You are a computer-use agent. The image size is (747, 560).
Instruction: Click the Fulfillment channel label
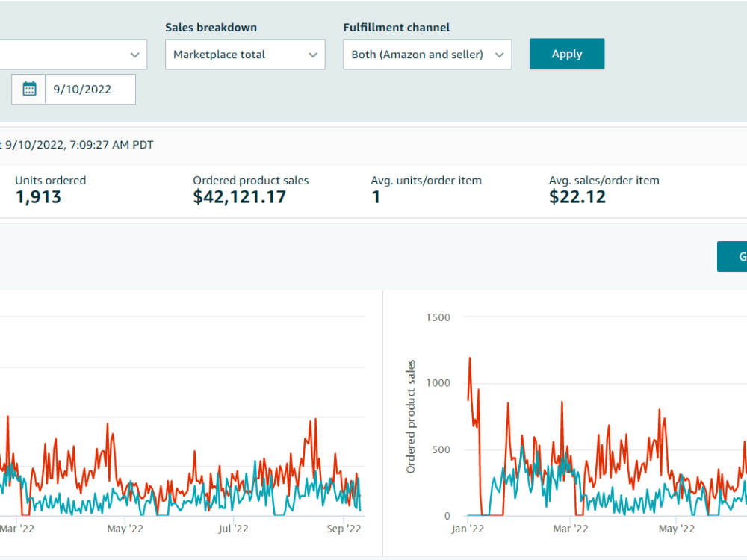[397, 28]
